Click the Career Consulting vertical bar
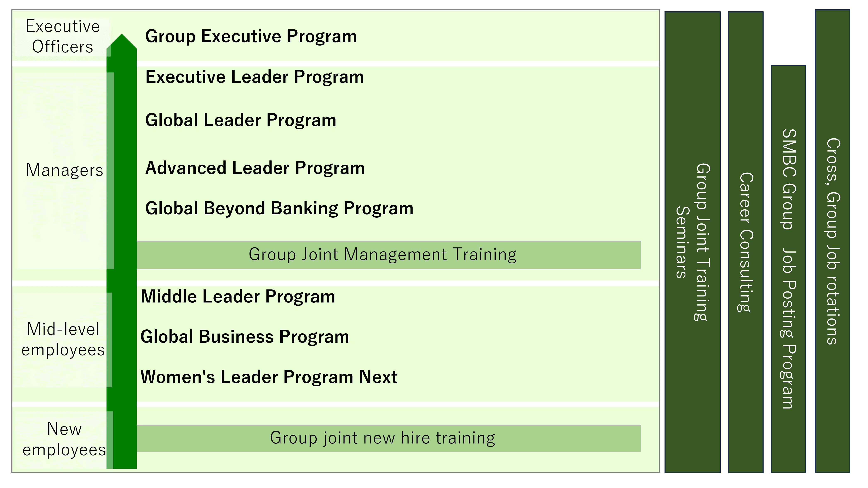The image size is (868, 488). tap(746, 242)
